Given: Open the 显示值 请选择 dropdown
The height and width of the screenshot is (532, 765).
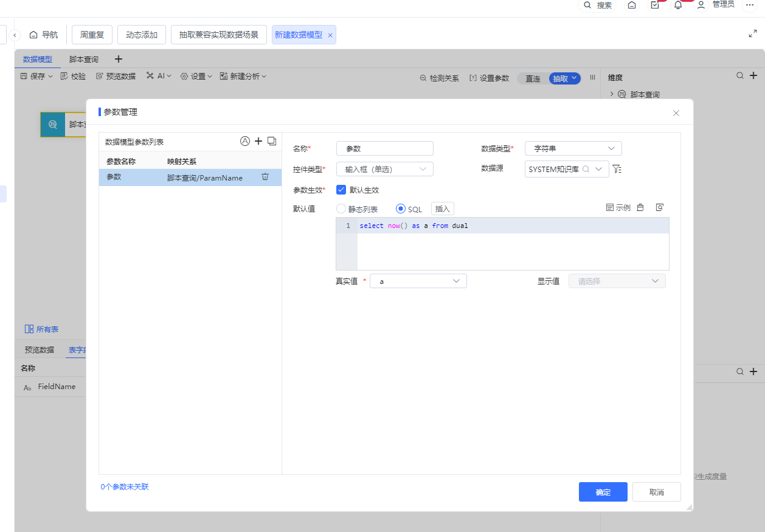Looking at the screenshot, I should pos(617,281).
